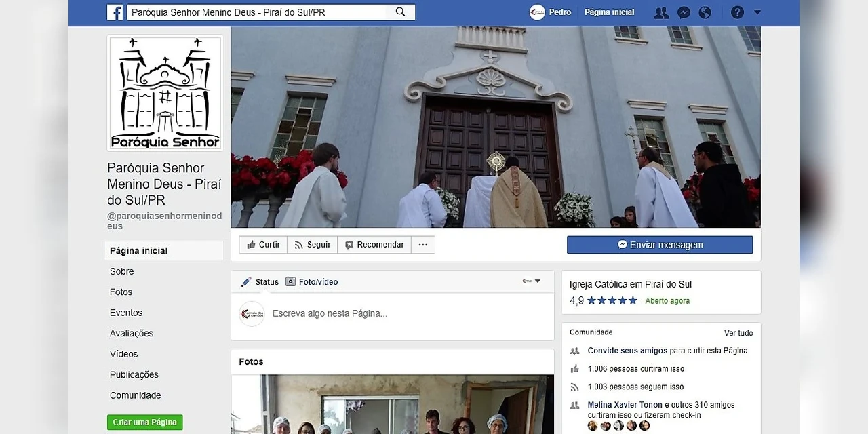The image size is (868, 434).
Task: Open the more options ellipsis button
Action: pos(422,245)
